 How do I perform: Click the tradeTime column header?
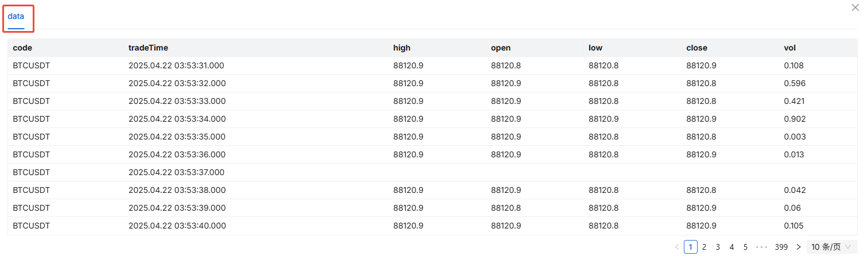[148, 48]
